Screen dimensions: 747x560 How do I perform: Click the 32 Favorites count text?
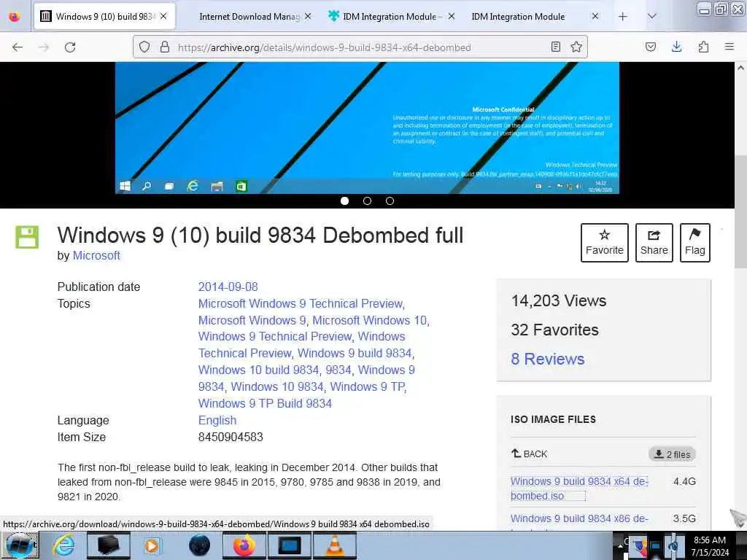coord(554,330)
